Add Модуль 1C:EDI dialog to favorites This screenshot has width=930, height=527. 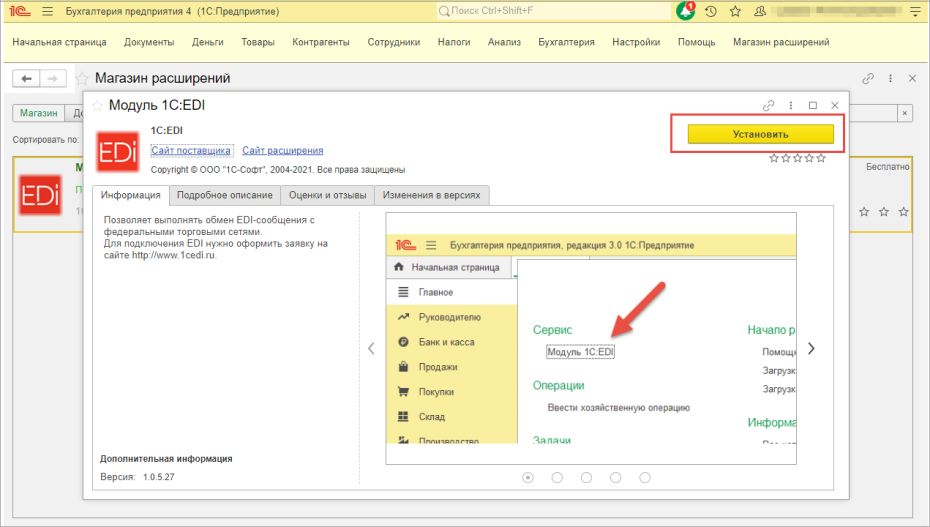tap(97, 106)
